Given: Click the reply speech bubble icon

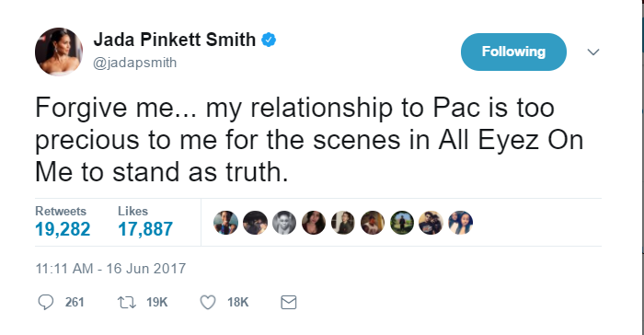Looking at the screenshot, I should tap(46, 302).
